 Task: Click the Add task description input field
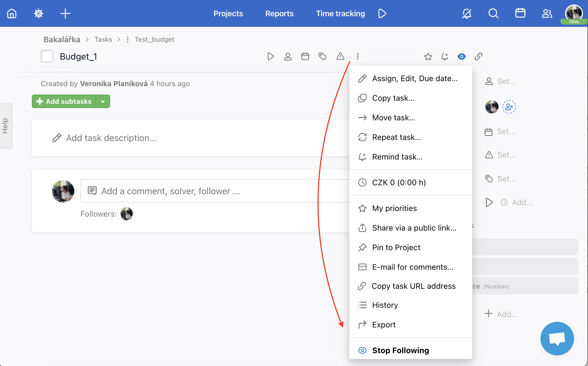(x=112, y=138)
